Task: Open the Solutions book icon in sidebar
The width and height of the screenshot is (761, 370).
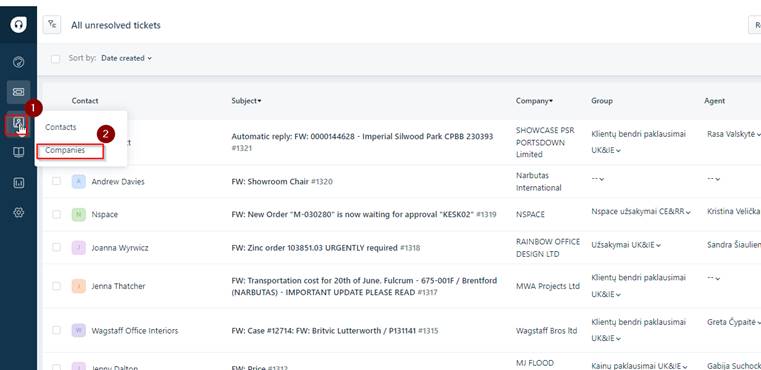Action: pos(18,153)
